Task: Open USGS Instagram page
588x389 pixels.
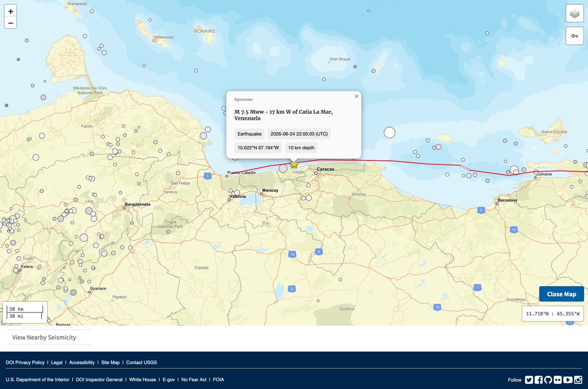Action: pos(578,380)
